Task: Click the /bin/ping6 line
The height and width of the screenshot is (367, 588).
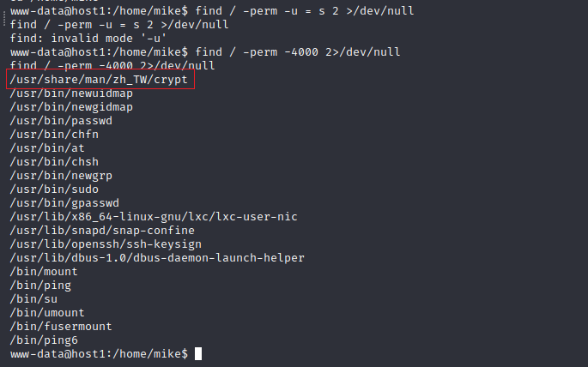Action: (41, 340)
